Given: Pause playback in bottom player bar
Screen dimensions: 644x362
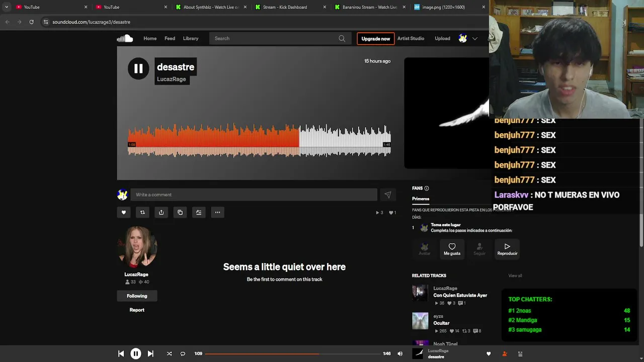Looking at the screenshot, I should pos(135,353).
